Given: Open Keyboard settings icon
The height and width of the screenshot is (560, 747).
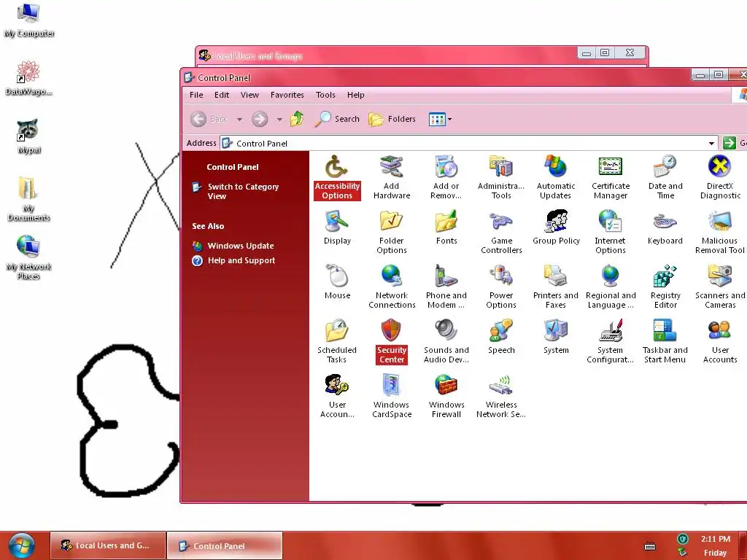Looking at the screenshot, I should coord(665,227).
